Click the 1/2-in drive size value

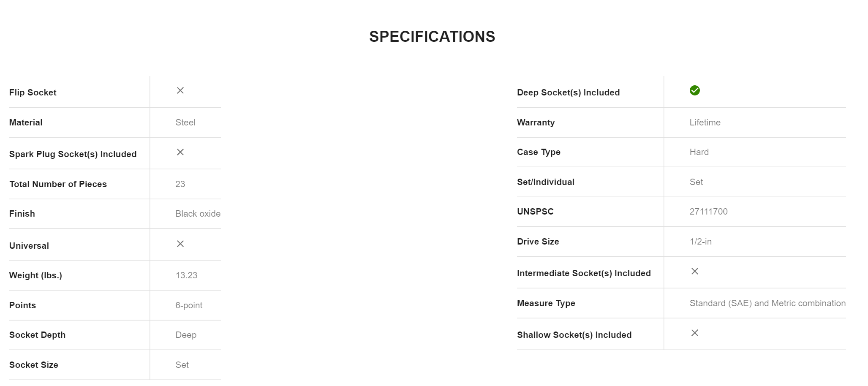[x=700, y=242]
